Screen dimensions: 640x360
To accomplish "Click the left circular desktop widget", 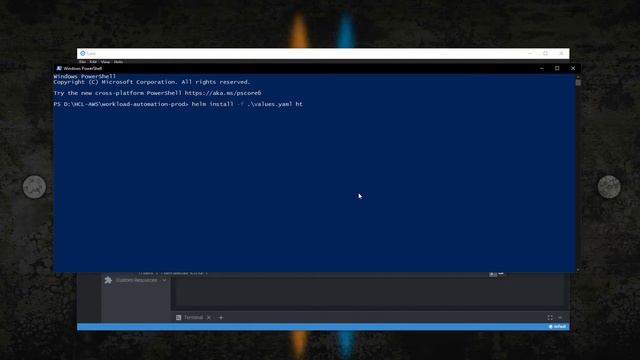I will [34, 187].
